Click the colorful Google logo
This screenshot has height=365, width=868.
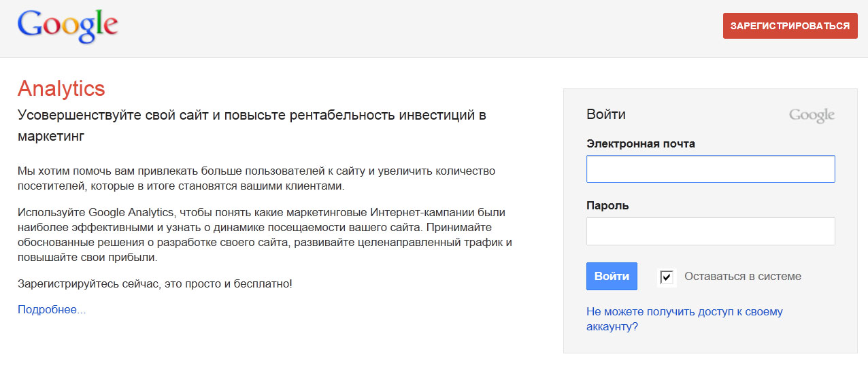coord(67,27)
